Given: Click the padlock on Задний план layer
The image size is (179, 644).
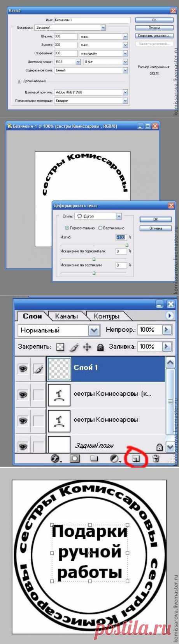Looking at the screenshot, I should (x=159, y=447).
